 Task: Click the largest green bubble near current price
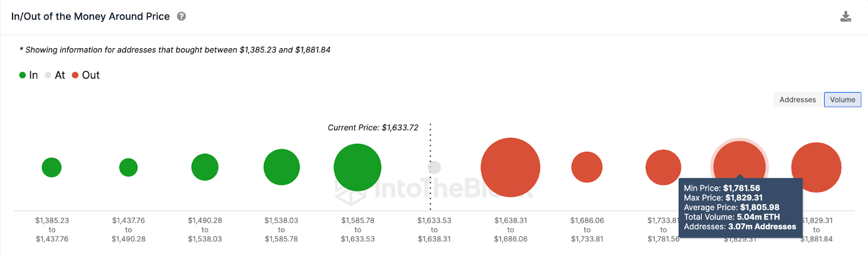point(358,167)
